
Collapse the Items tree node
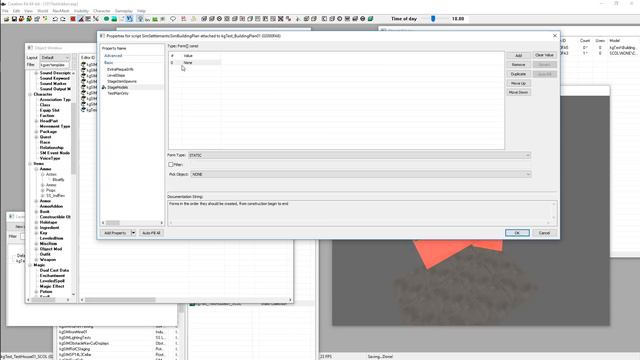(x=30, y=164)
